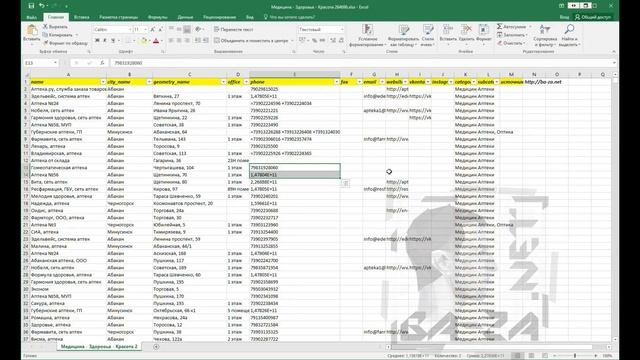Click the text orientation icon
The image size is (640, 360).
(x=198, y=29)
